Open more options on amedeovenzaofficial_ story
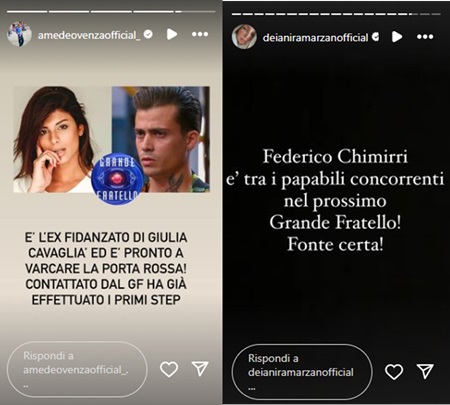 [x=200, y=34]
